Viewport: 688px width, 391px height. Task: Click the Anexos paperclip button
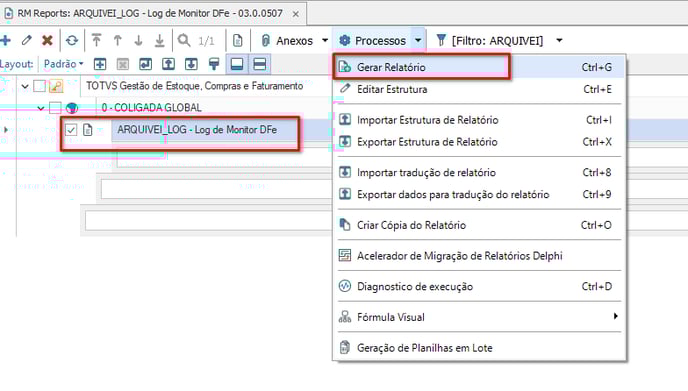[x=288, y=41]
